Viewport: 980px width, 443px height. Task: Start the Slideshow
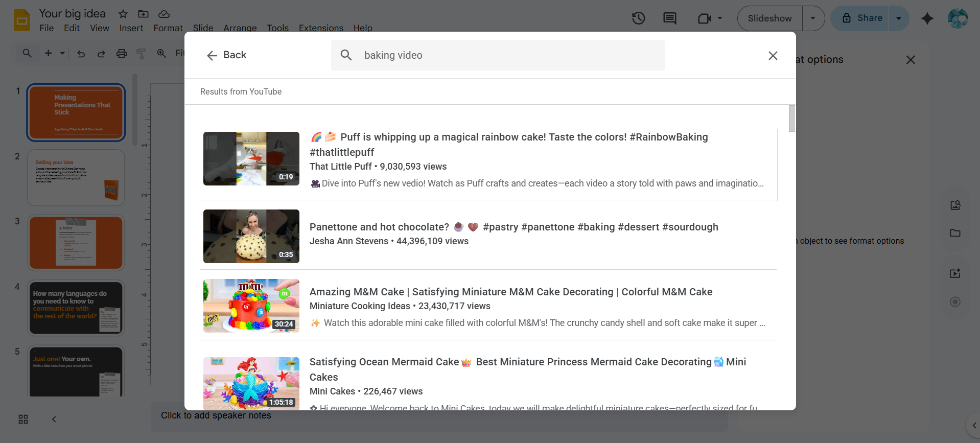769,18
